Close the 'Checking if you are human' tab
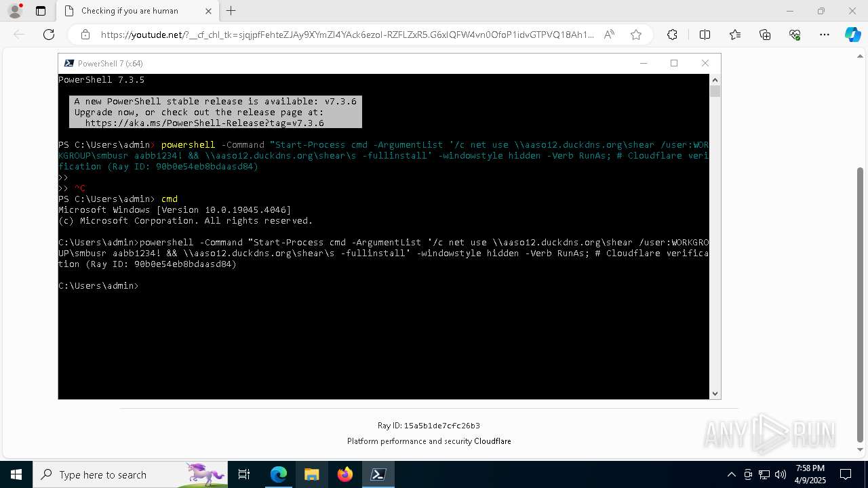This screenshot has width=868, height=488. [208, 11]
